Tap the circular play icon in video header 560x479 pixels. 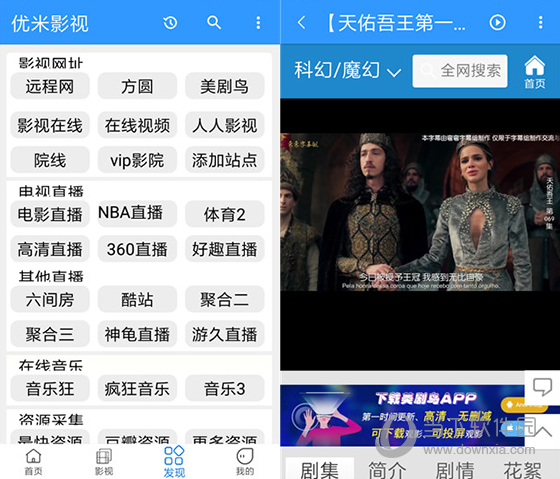pos(498,23)
